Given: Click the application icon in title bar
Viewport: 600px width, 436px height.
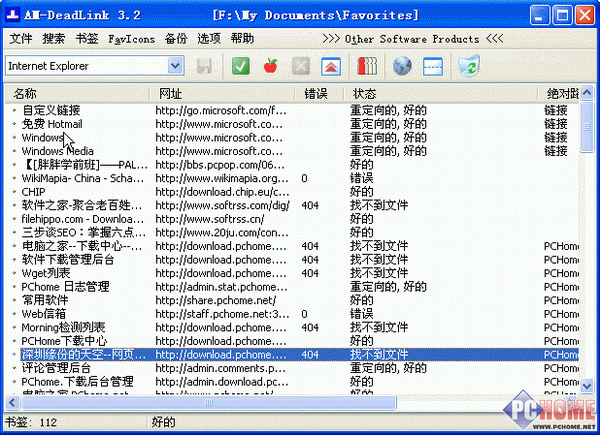Looking at the screenshot, I should pos(13,15).
